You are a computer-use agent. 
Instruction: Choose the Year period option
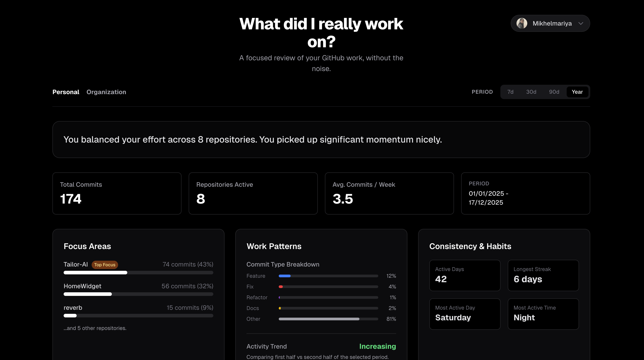pos(577,92)
